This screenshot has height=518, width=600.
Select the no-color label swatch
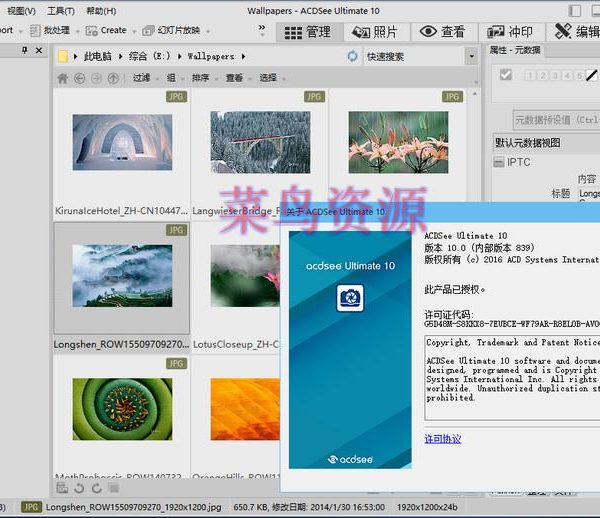click(591, 75)
